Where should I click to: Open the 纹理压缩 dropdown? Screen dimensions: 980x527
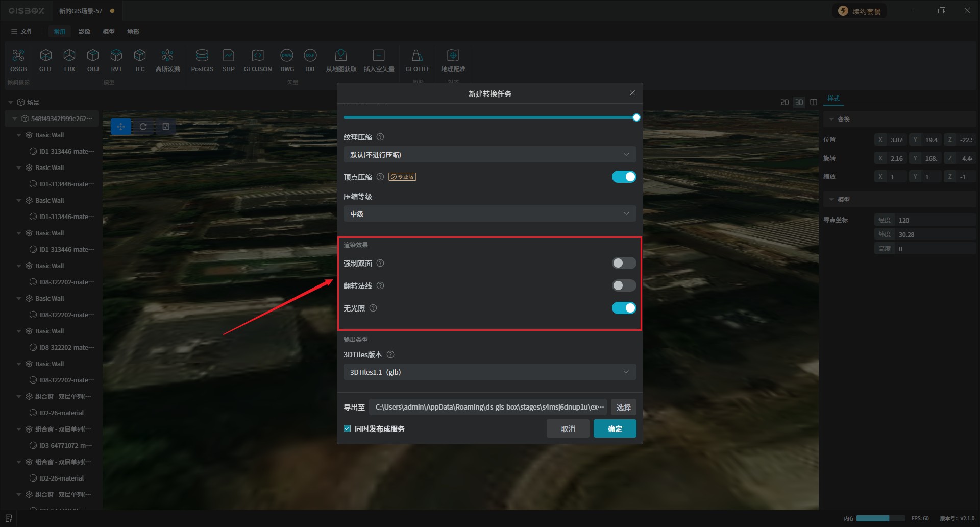pyautogui.click(x=489, y=155)
